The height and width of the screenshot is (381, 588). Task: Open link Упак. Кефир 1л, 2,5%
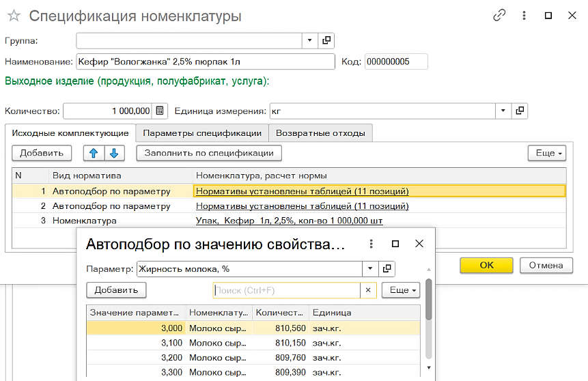[289, 221]
